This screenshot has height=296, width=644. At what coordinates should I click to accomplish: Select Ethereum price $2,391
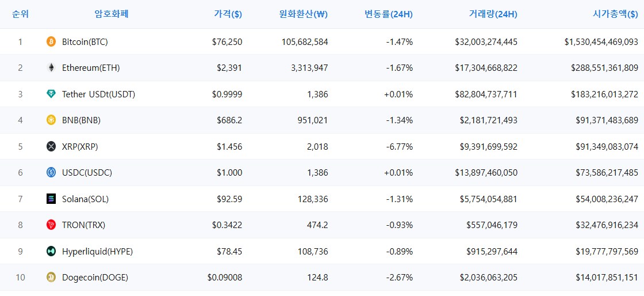pyautogui.click(x=229, y=68)
